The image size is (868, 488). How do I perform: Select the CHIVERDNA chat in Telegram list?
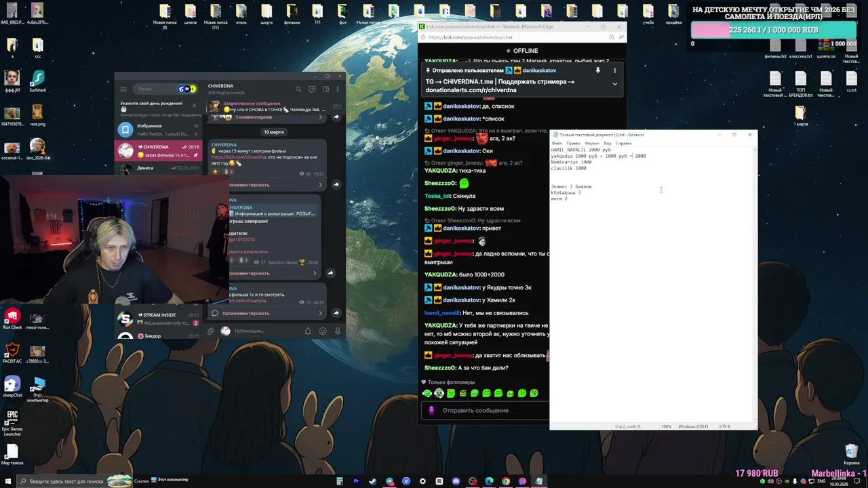(x=159, y=150)
